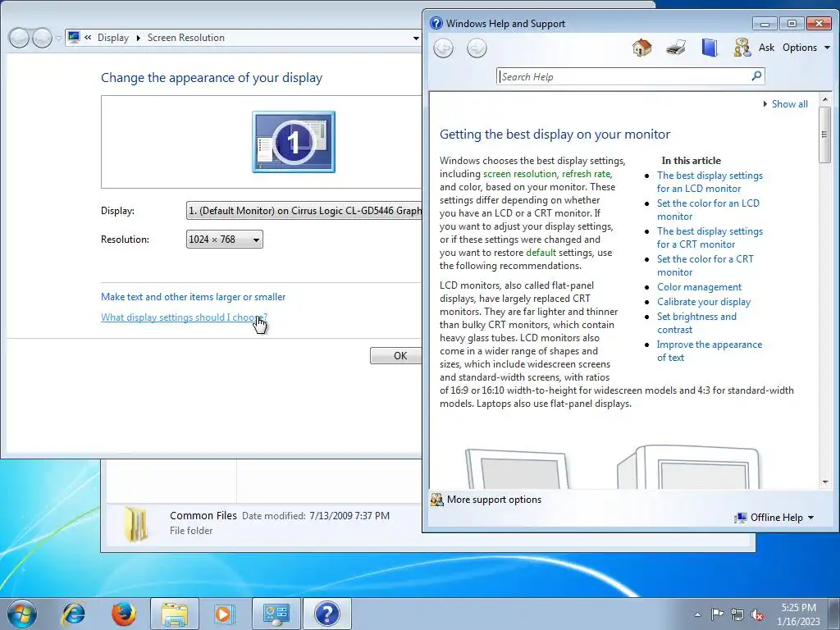Click the refresh rate glossary link
Screen dimensions: 840x630
(x=586, y=174)
